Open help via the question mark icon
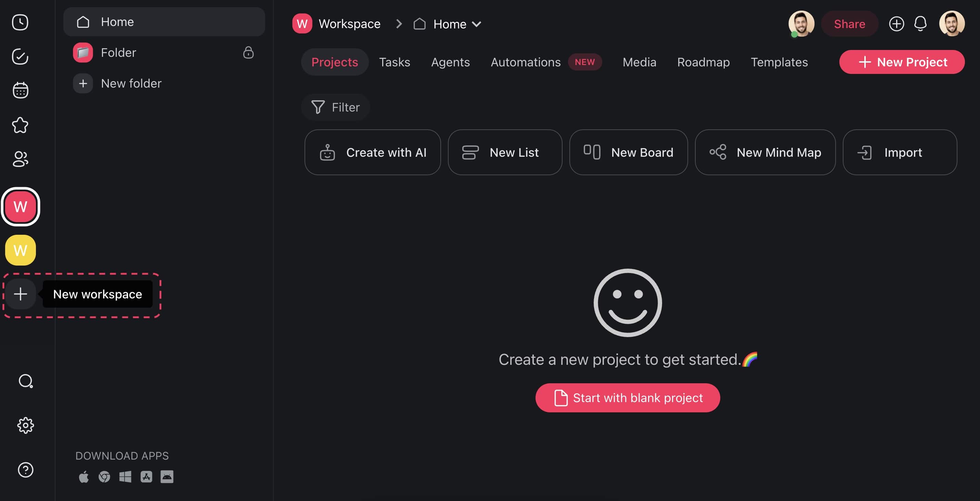 (x=25, y=470)
